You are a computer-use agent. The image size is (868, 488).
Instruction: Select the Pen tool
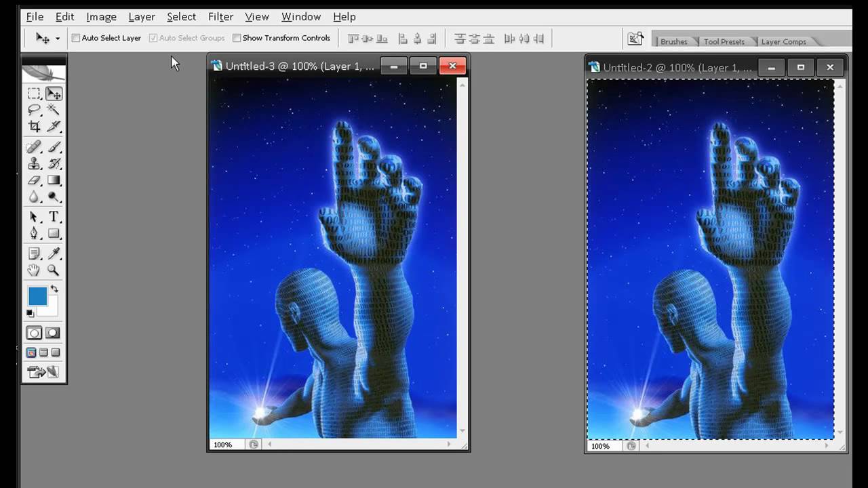(34, 233)
